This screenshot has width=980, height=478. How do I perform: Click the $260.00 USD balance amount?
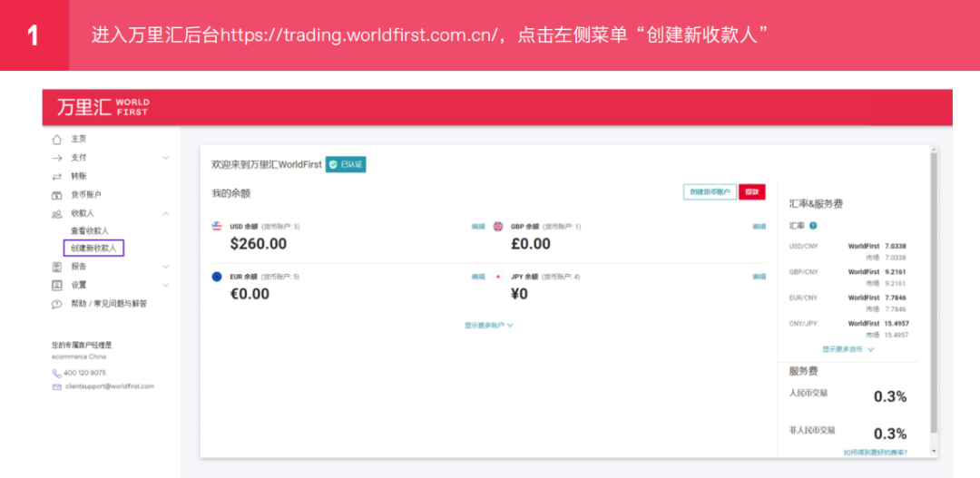(258, 244)
